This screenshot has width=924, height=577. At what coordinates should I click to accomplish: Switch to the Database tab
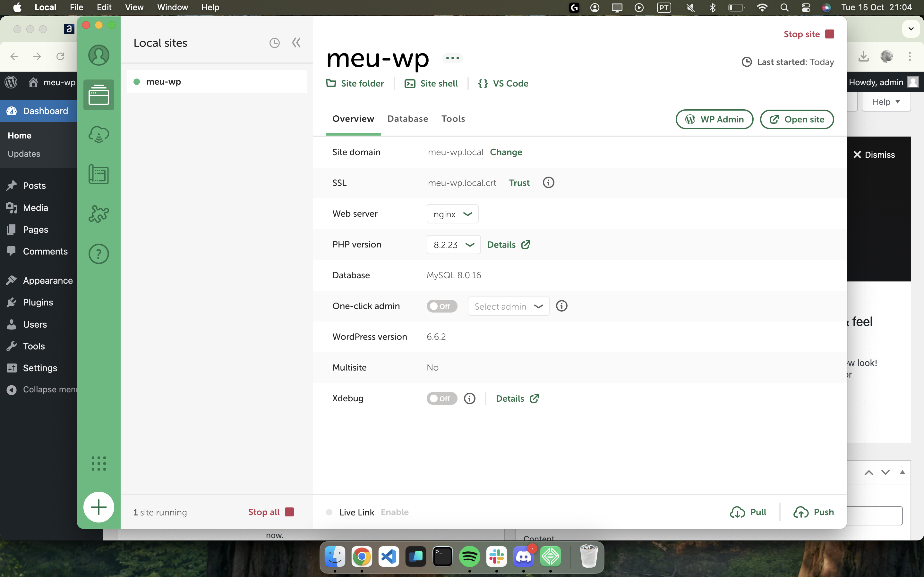coord(407,119)
